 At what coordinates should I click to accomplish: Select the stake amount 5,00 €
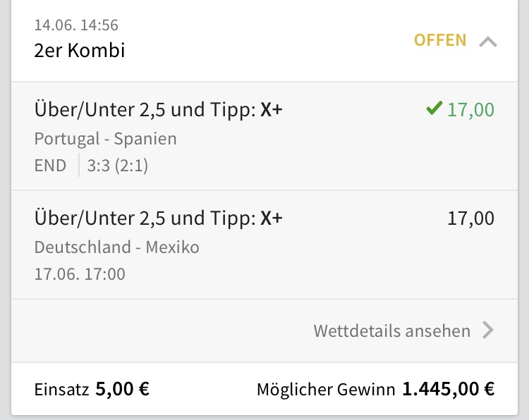(122, 389)
